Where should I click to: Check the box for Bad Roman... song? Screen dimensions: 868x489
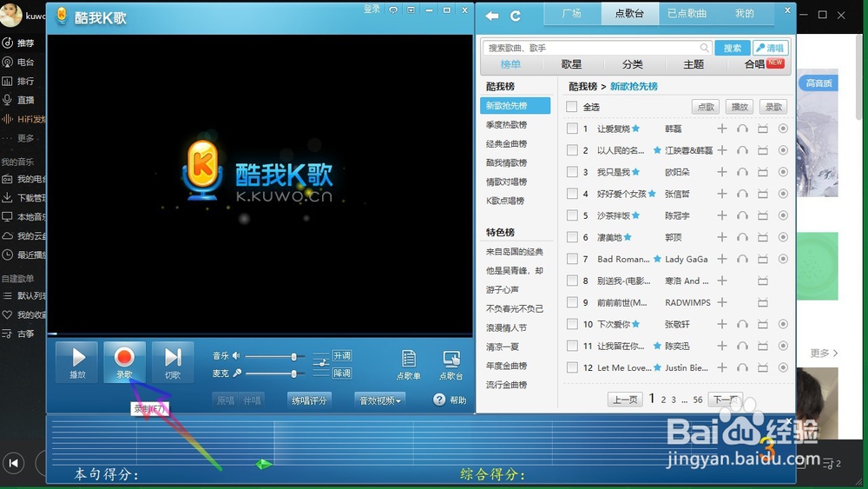[x=572, y=259]
